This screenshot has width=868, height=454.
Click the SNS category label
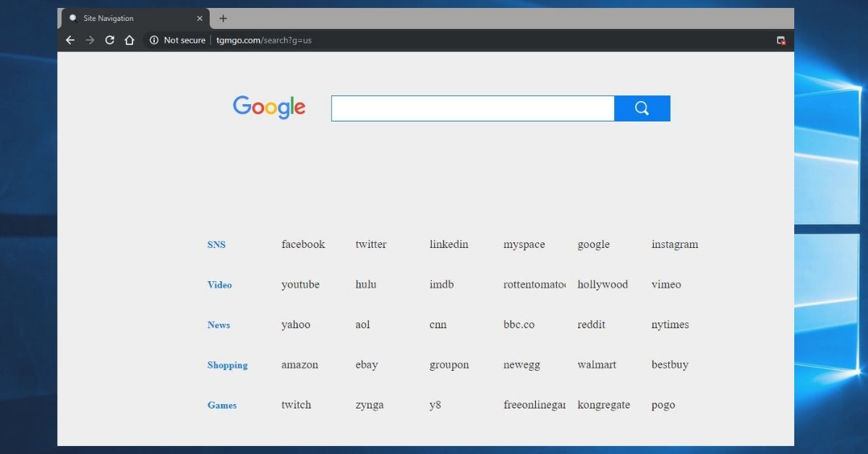coord(216,245)
